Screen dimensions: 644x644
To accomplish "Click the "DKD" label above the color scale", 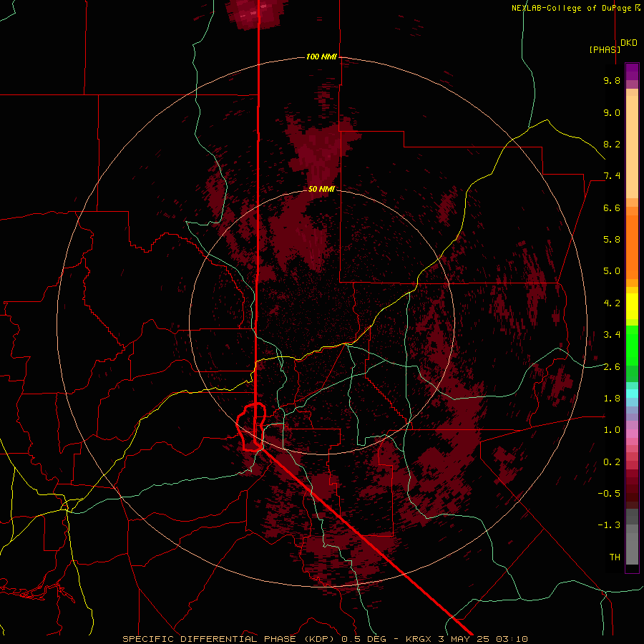I will pos(628,43).
